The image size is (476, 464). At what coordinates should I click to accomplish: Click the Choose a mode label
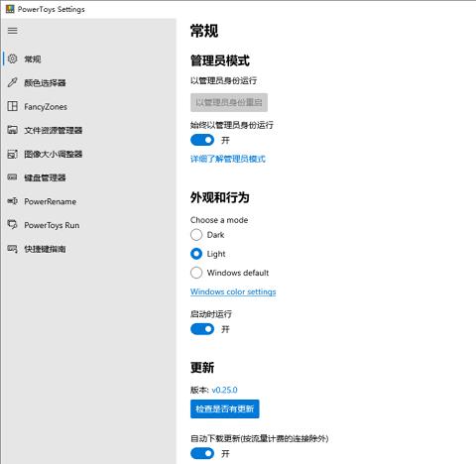pyautogui.click(x=219, y=220)
